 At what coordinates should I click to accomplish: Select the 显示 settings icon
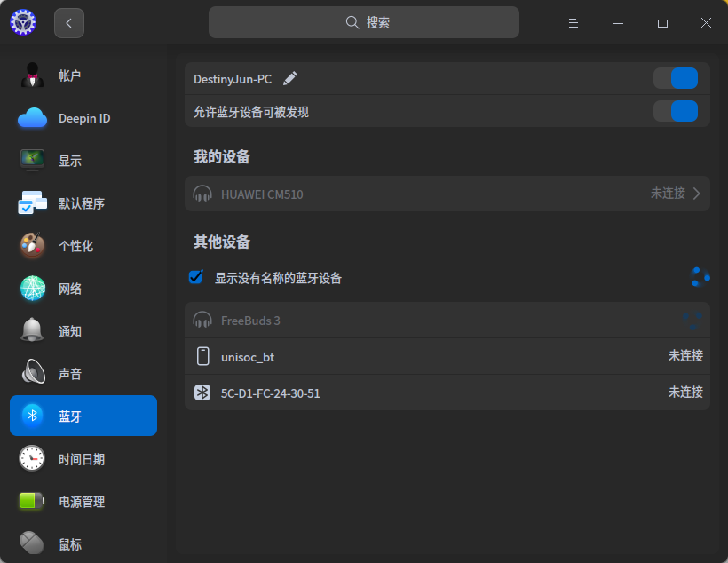pyautogui.click(x=32, y=161)
